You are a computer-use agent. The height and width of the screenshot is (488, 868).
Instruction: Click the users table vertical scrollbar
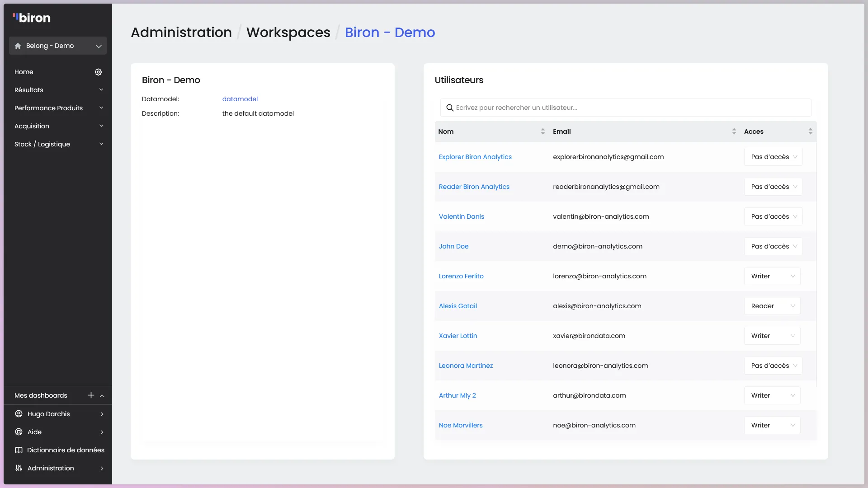(x=816, y=264)
